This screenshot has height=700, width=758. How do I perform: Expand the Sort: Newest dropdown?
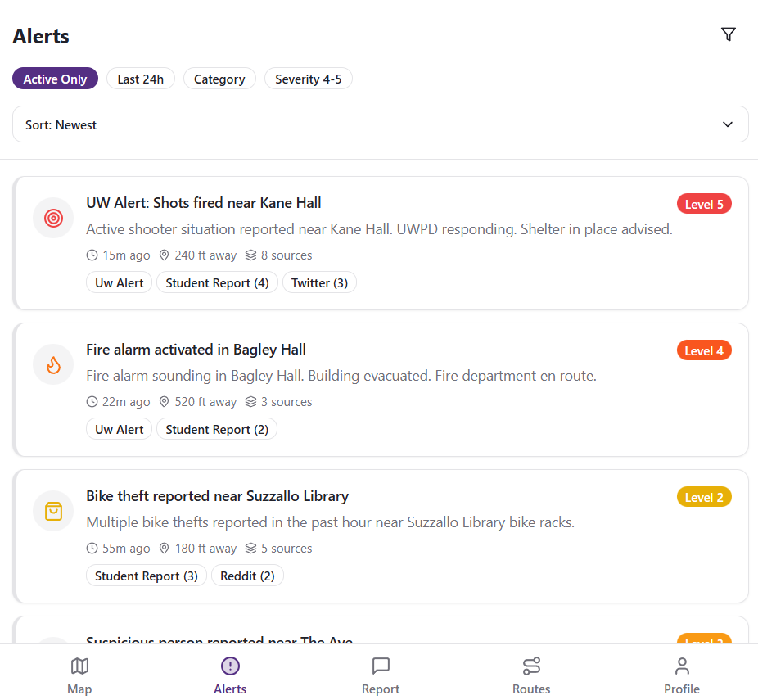click(x=380, y=124)
